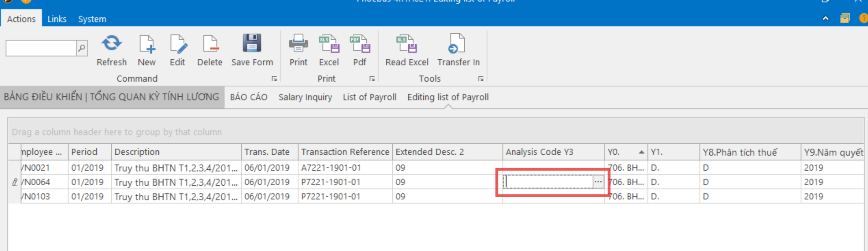Click the Refresh icon in the ribbon
The image size is (868, 251).
point(111,45)
